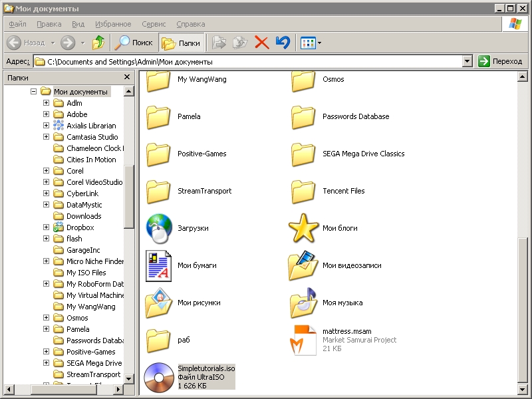The height and width of the screenshot is (399, 532).
Task: Select Cities In Motion in tree
Action: point(91,160)
